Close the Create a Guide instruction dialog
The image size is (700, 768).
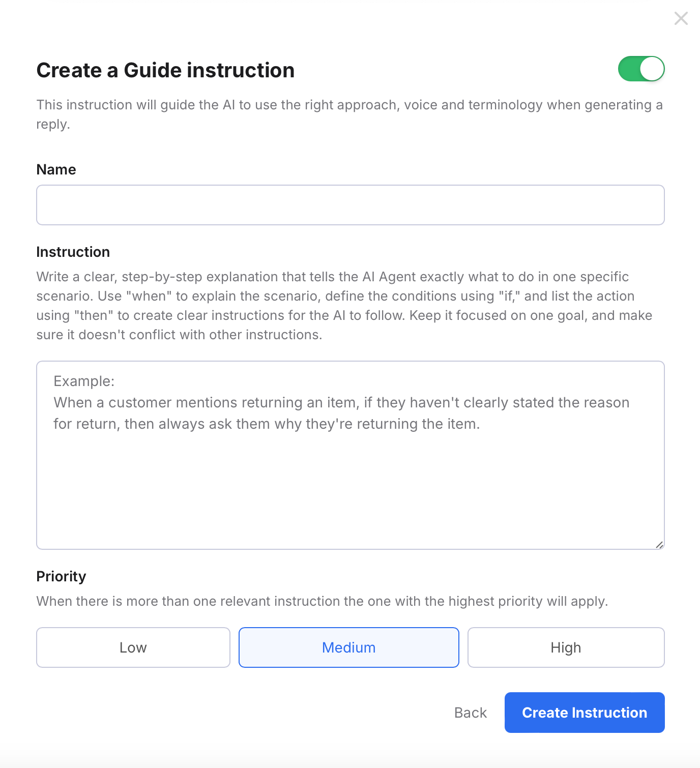681,18
